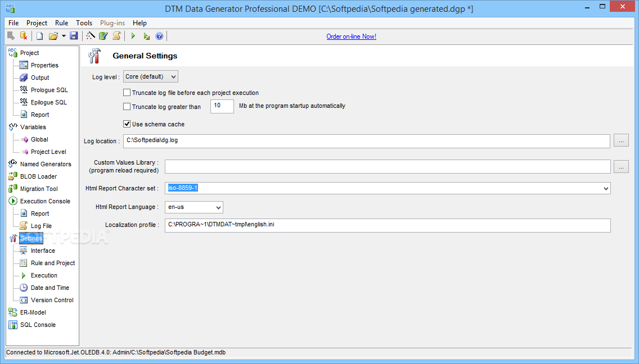Image resolution: width=639 pixels, height=364 pixels.
Task: Open Date and Time settings
Action: 49,288
